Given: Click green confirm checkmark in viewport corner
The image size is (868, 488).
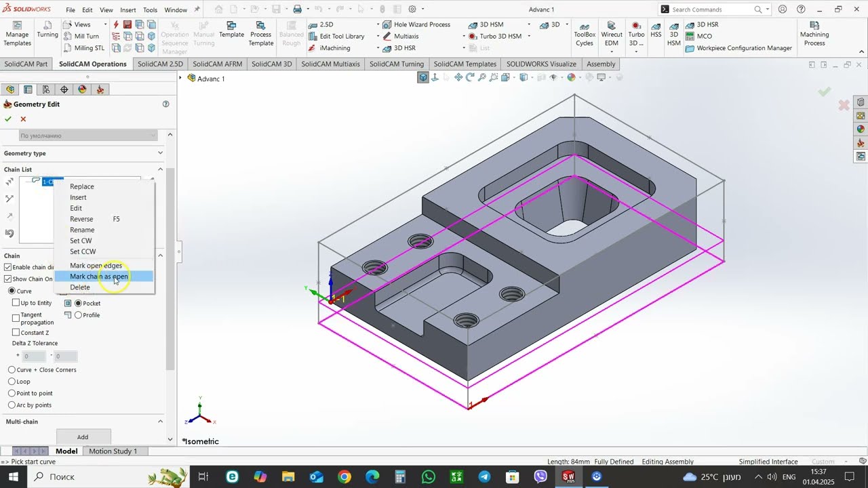Looking at the screenshot, I should pos(825,91).
